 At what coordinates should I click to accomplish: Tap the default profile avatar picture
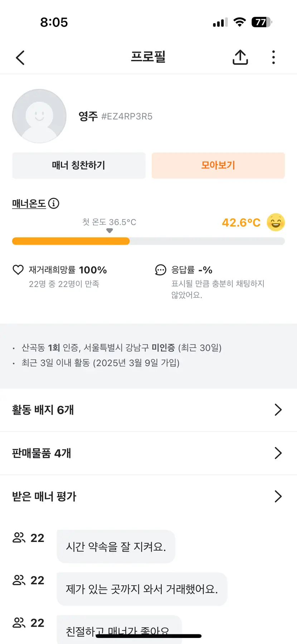tap(39, 116)
